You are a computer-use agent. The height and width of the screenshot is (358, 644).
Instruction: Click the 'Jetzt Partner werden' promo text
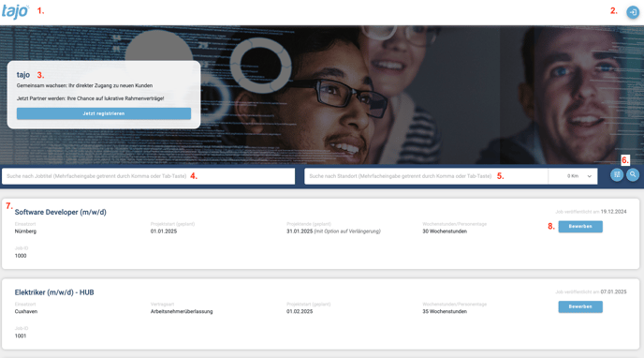(91, 98)
